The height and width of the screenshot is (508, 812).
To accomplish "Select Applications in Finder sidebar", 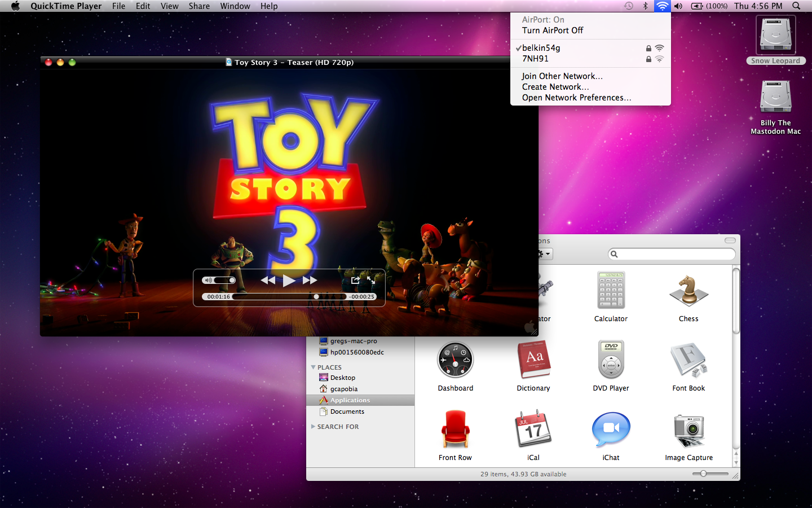I will click(360, 400).
